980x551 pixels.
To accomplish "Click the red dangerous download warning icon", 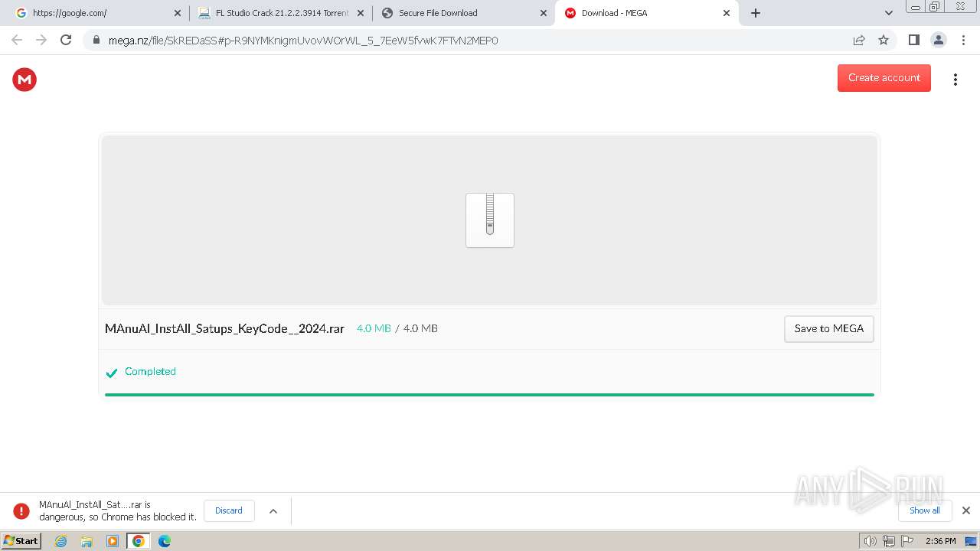I will tap(21, 510).
